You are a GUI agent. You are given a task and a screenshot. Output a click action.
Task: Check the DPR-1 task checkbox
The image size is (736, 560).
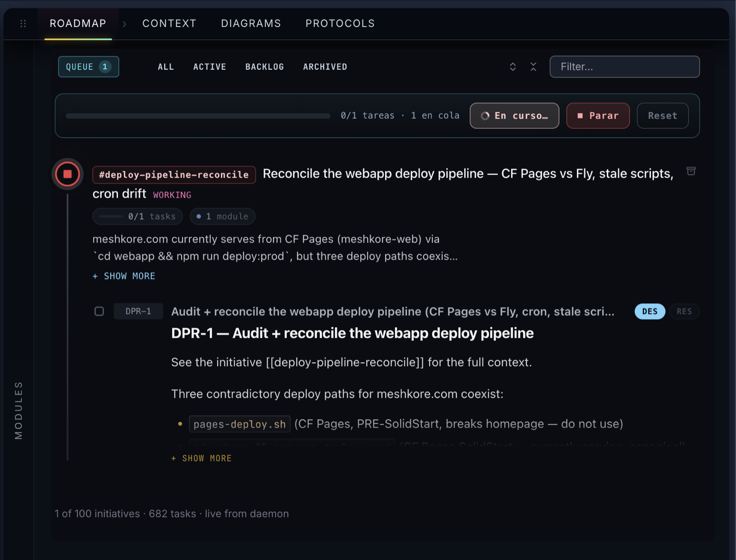(99, 312)
